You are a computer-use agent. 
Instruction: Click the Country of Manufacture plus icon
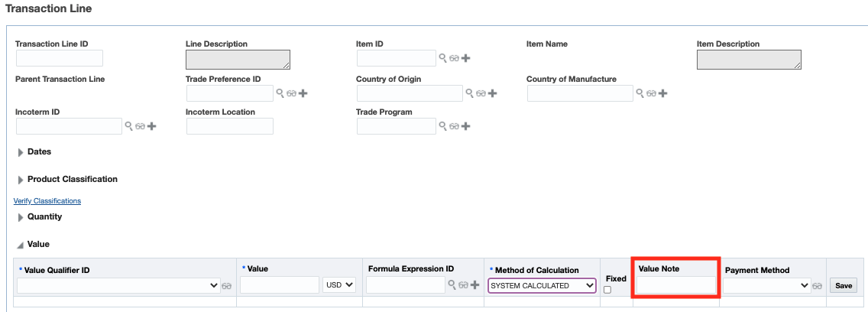tap(663, 93)
